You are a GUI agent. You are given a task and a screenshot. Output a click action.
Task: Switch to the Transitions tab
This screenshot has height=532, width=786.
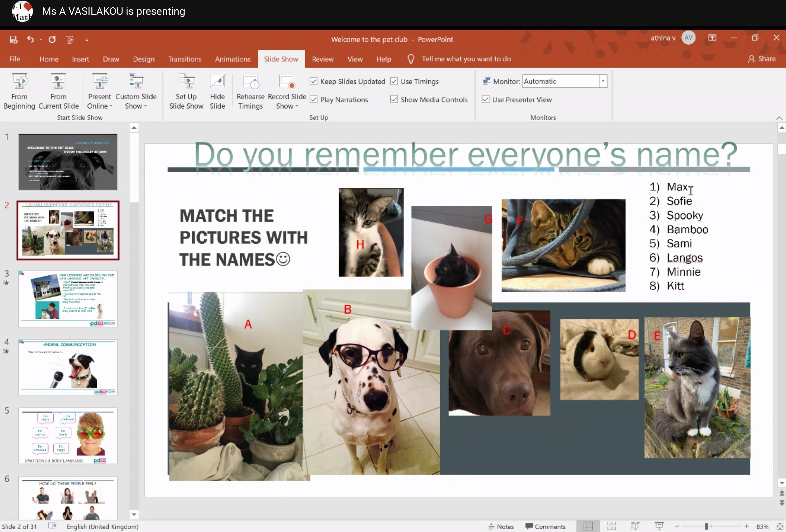coord(185,59)
